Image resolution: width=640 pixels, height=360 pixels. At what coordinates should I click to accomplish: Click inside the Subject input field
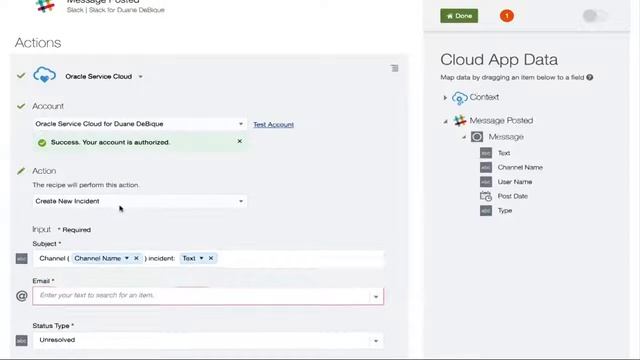tap(208, 259)
